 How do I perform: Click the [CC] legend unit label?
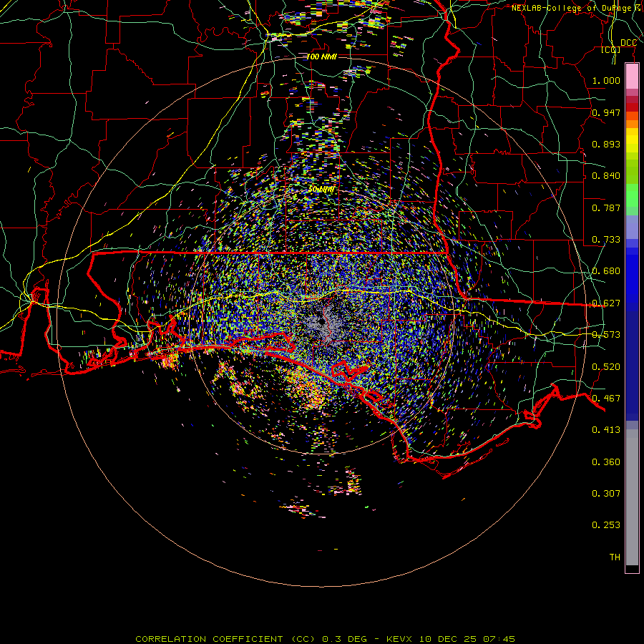pos(611,49)
